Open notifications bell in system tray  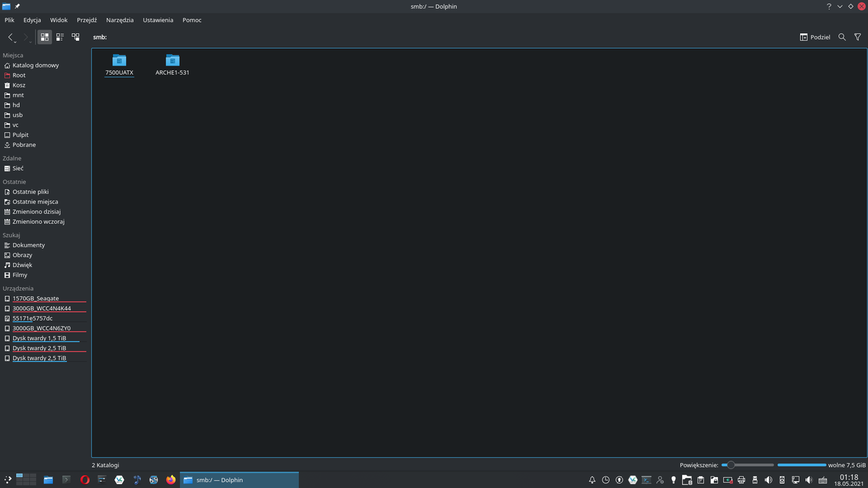(x=592, y=480)
